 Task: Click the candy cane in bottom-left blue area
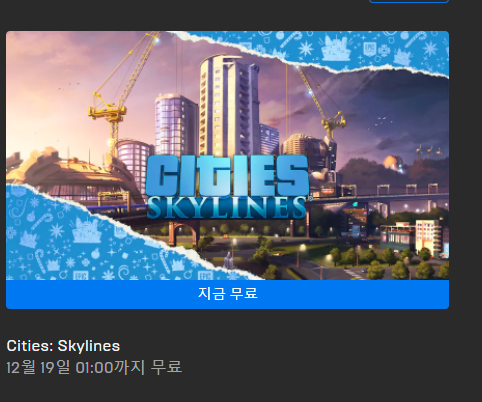pos(41,260)
